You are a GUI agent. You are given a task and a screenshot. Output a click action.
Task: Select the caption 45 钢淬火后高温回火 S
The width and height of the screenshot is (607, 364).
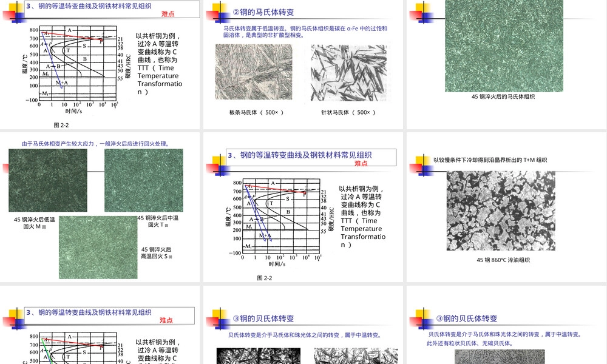pos(157,253)
